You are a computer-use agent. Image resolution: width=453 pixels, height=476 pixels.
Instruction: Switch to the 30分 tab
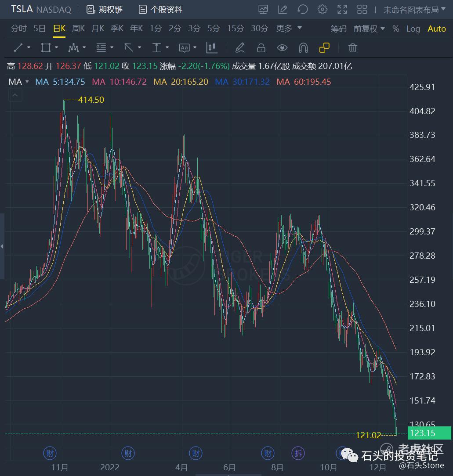tap(260, 29)
